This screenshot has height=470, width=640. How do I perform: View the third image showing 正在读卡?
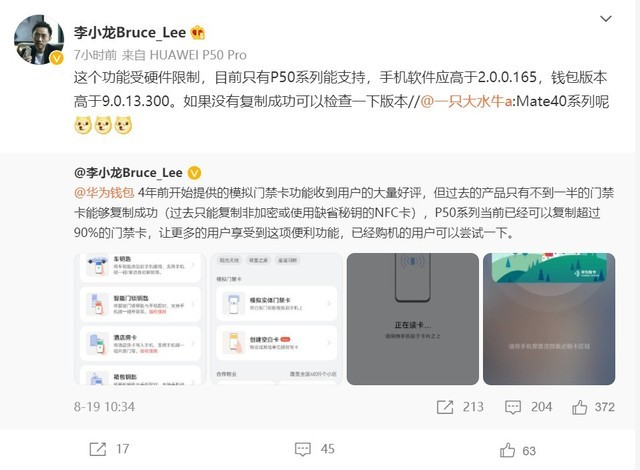coord(413,319)
